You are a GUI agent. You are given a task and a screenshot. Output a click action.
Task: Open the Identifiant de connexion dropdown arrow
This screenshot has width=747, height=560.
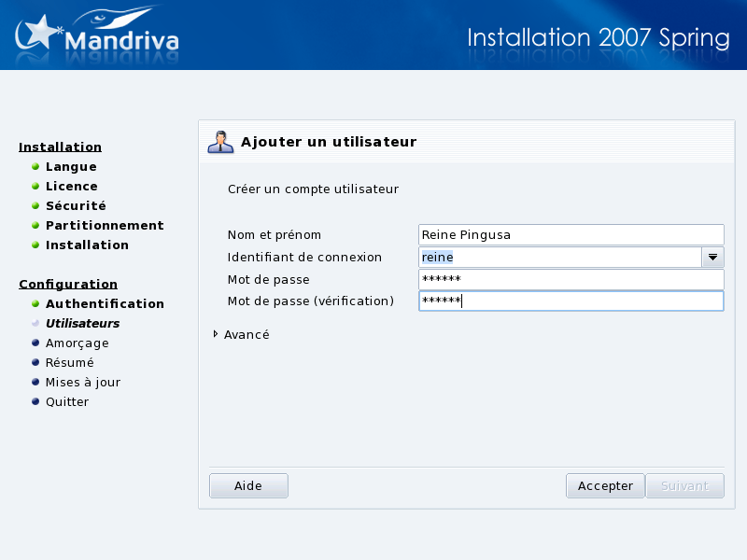pos(712,258)
